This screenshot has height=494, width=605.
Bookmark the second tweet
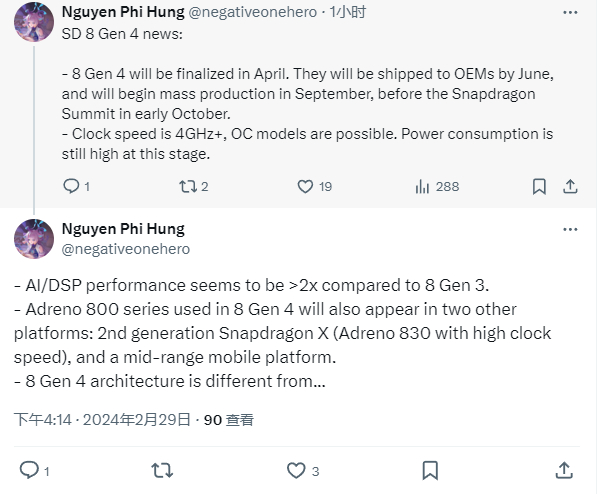pyautogui.click(x=429, y=470)
